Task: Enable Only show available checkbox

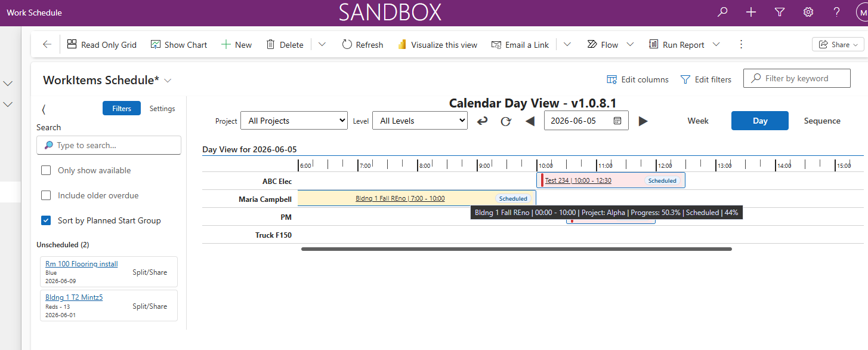Action: pos(46,170)
